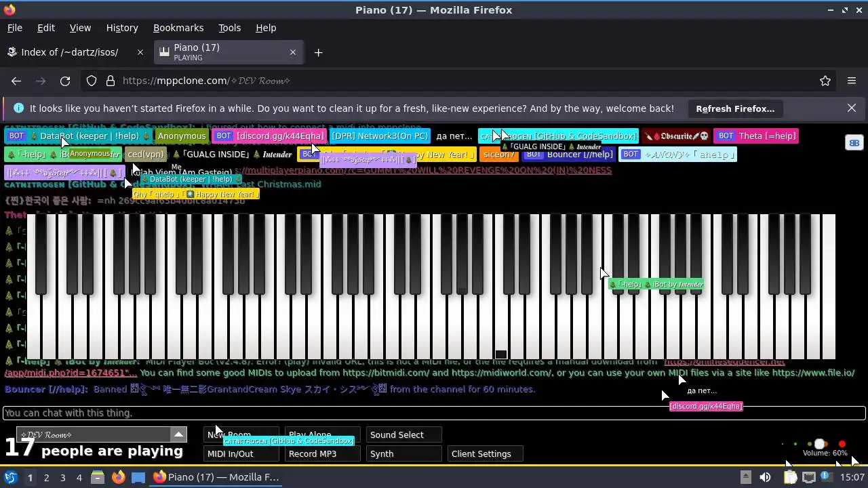The width and height of the screenshot is (868, 488).
Task: Open the Tools menu
Action: tap(229, 28)
